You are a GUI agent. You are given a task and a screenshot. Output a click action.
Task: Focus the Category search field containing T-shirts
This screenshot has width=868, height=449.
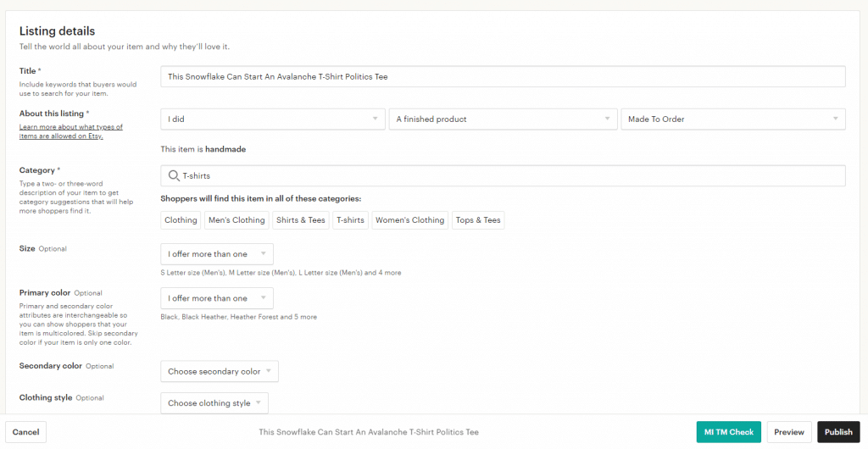click(504, 176)
